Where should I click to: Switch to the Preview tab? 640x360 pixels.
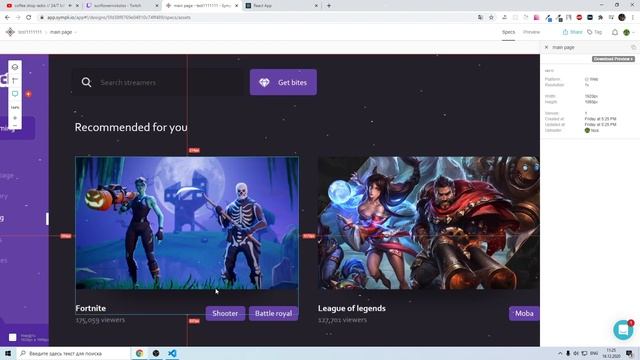click(x=531, y=32)
